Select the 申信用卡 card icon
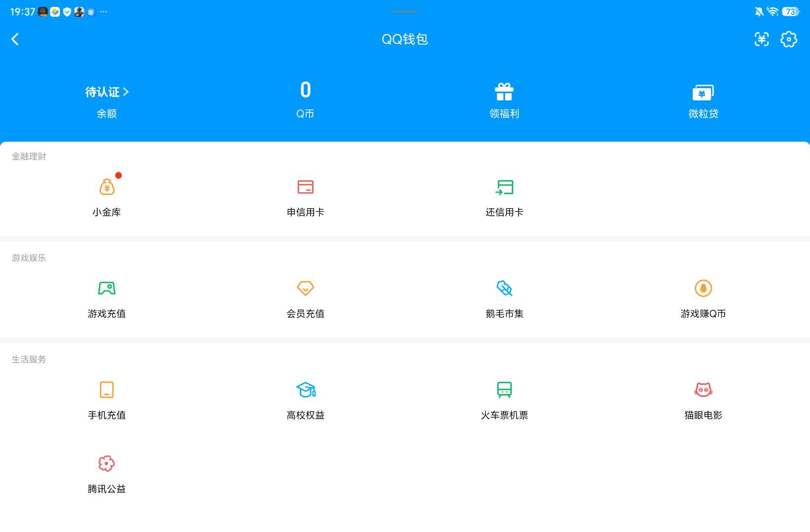This screenshot has height=532, width=810. point(306,187)
